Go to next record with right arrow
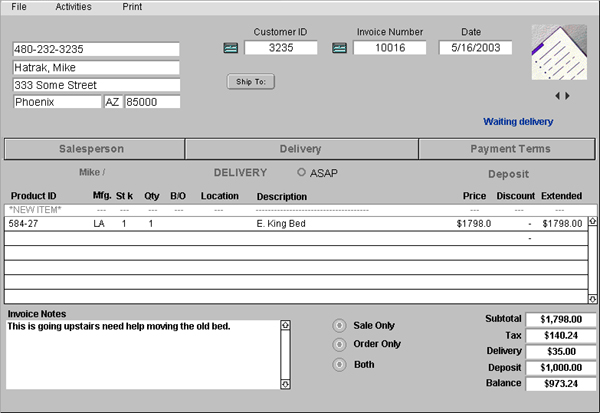600x413 pixels. coord(567,96)
